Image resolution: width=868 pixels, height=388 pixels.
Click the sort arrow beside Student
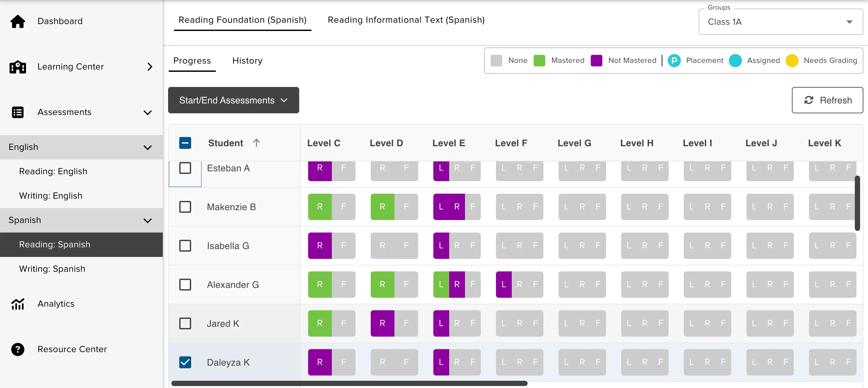(256, 143)
